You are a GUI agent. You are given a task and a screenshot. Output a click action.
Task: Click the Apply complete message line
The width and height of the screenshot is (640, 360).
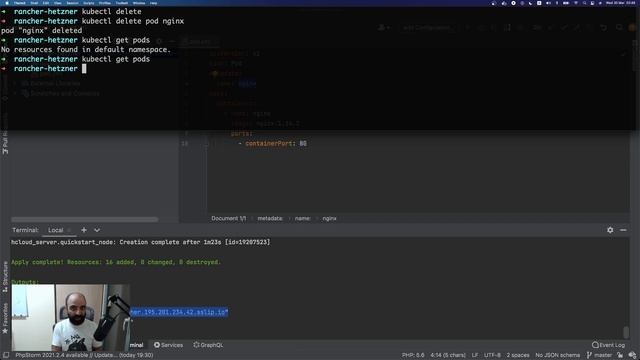(116, 262)
